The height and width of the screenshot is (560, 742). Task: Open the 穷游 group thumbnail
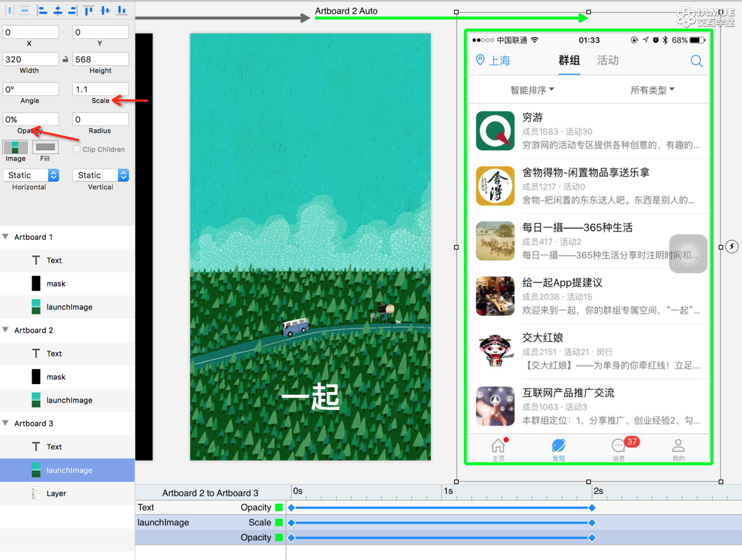coord(495,131)
